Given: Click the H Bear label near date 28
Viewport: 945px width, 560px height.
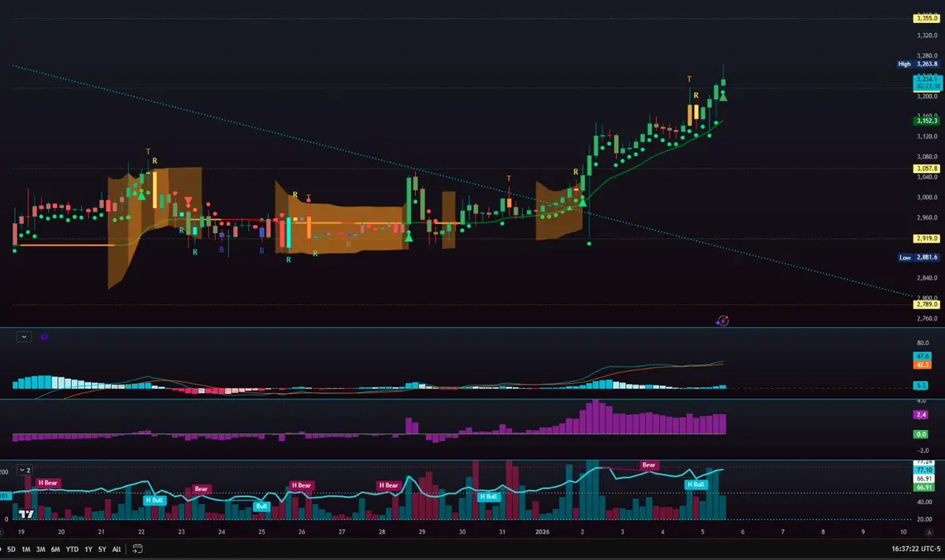Looking at the screenshot, I should (x=388, y=486).
